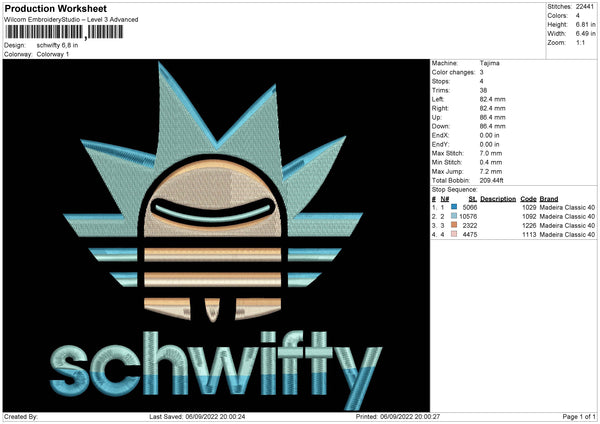Click the 'Description' column header
Viewport: 600px width, 424px height.
[498, 199]
